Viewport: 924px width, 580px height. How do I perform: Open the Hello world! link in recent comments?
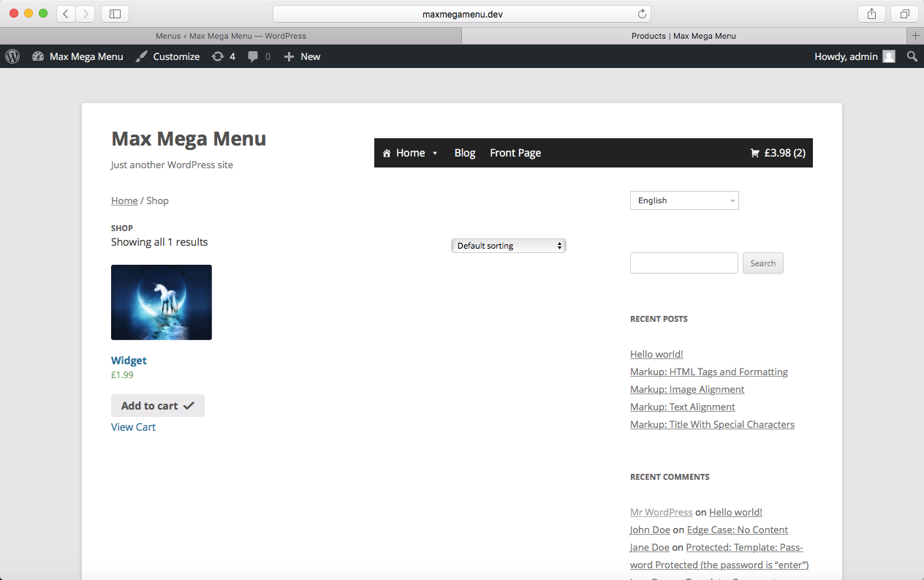pos(735,512)
